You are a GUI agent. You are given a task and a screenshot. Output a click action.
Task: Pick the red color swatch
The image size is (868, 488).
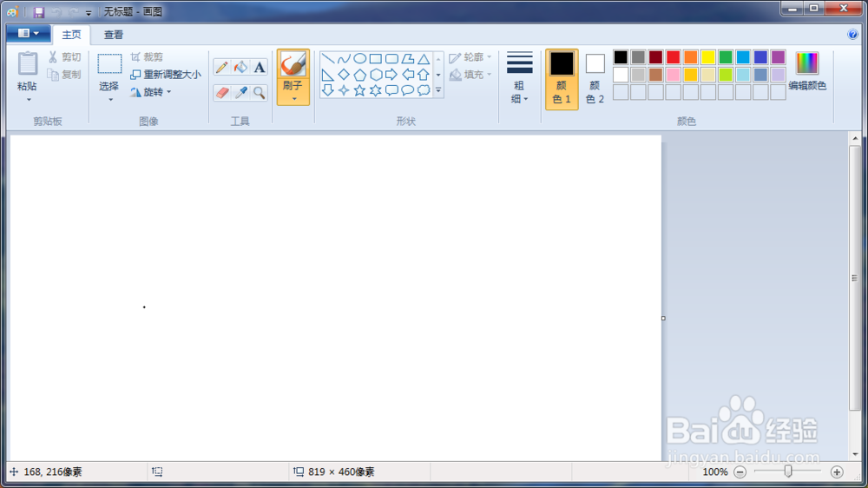point(674,57)
